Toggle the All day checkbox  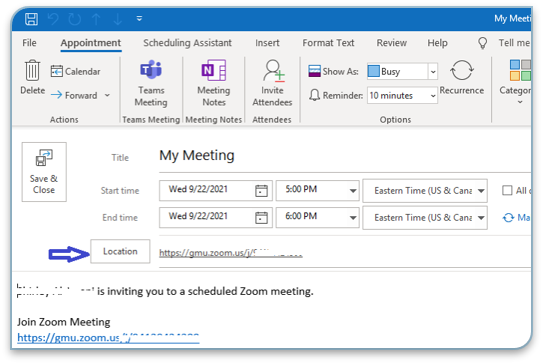507,190
